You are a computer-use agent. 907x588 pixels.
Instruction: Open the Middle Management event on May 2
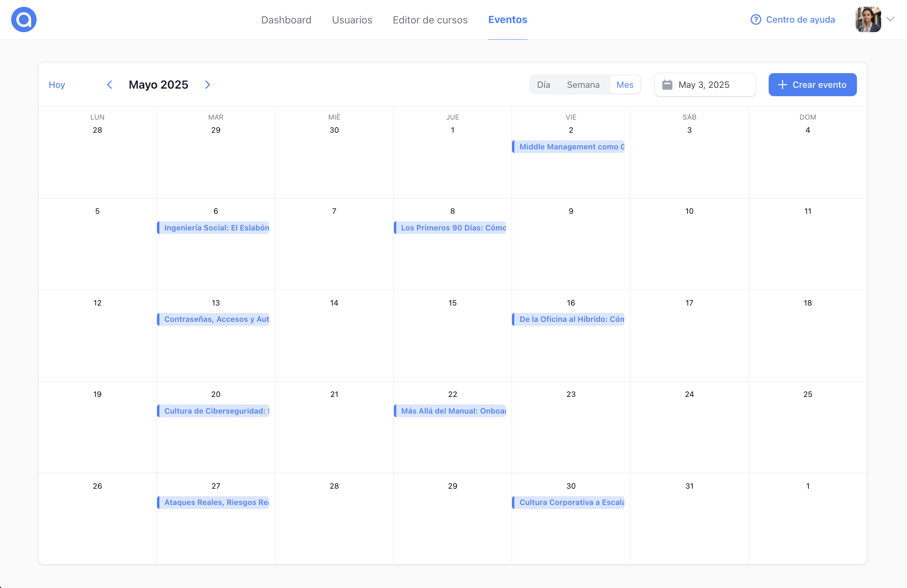coord(569,147)
